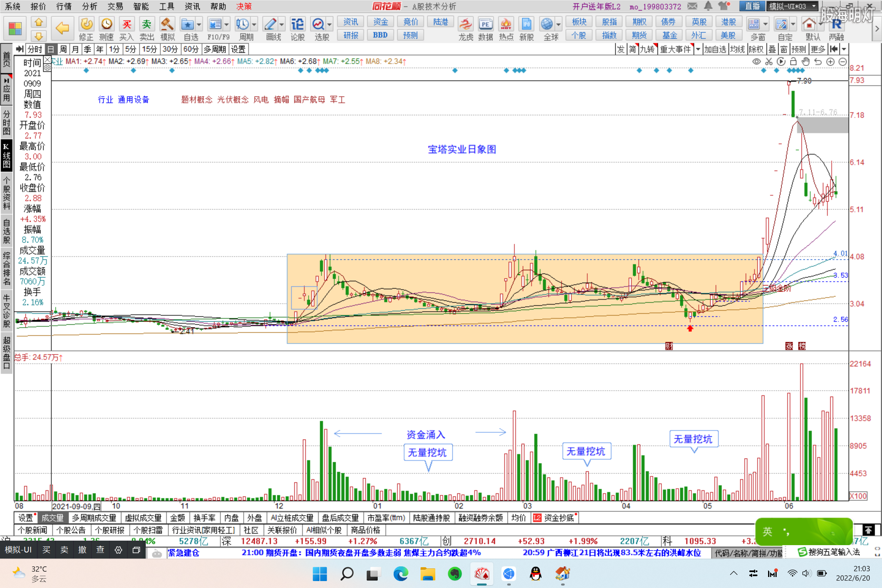Toggle 除权 ex-rights adjustment
882x588 pixels.
(756, 49)
